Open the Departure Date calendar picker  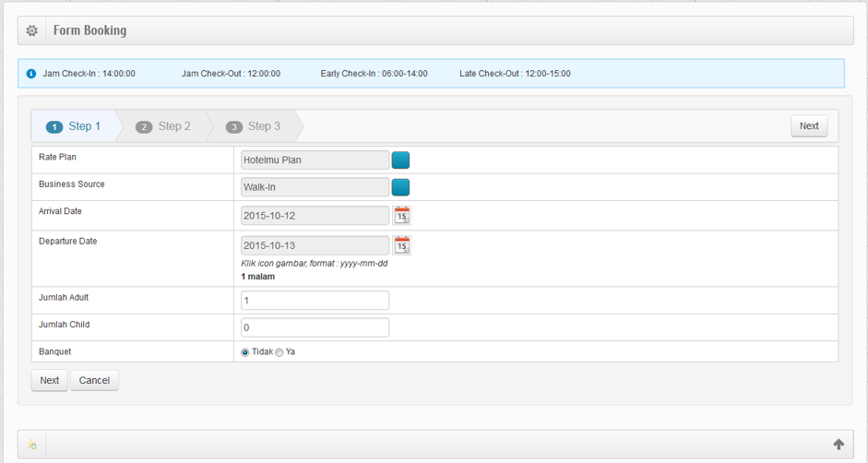(401, 245)
